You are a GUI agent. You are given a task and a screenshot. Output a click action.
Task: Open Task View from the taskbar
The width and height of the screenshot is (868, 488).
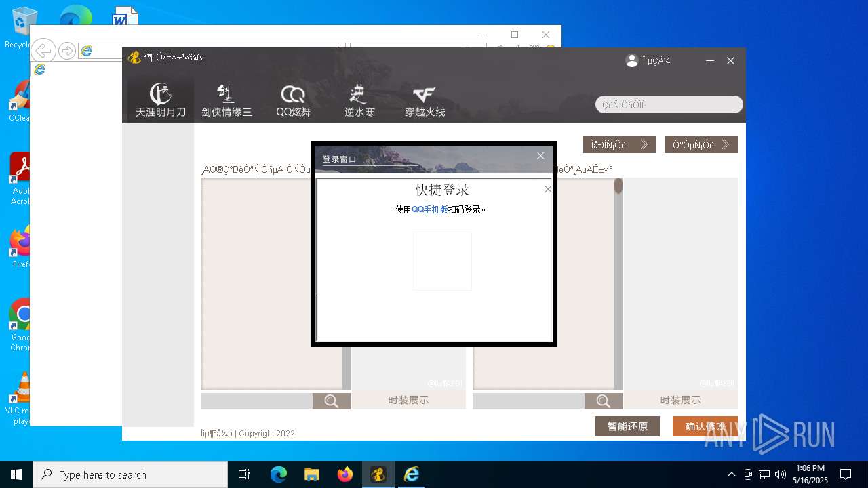(244, 474)
